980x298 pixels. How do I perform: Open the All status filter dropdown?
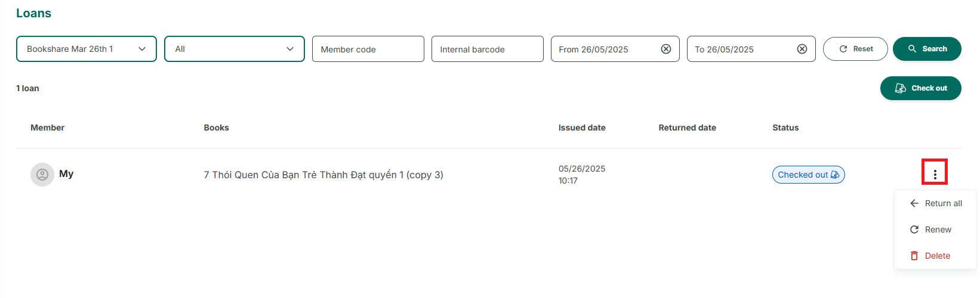[235, 49]
